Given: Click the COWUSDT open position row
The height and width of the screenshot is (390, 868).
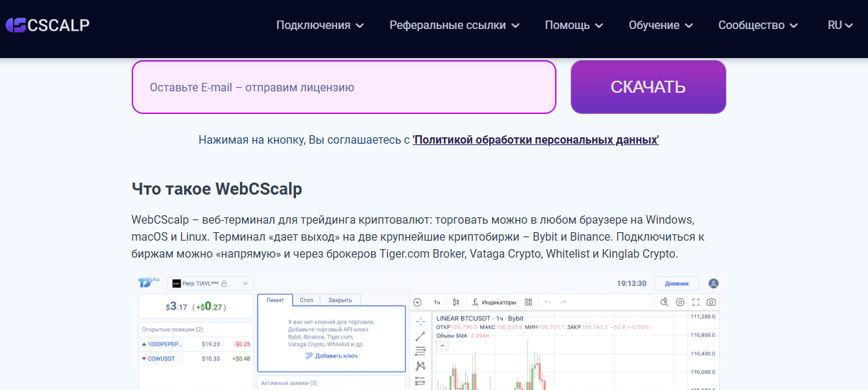Looking at the screenshot, I should (x=196, y=359).
